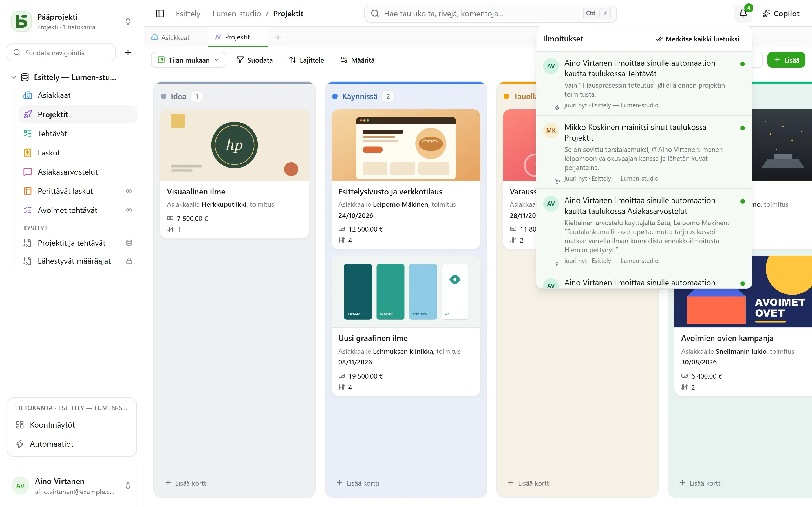812x507 pixels.
Task: Toggle the sidebar panel icon
Action: [160, 14]
